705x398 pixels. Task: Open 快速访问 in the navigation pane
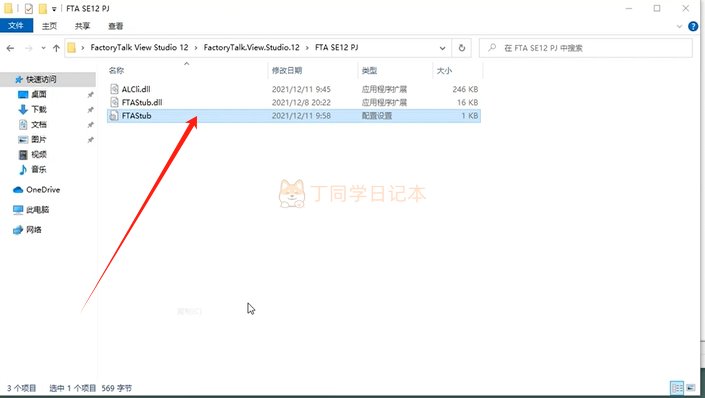click(41, 79)
